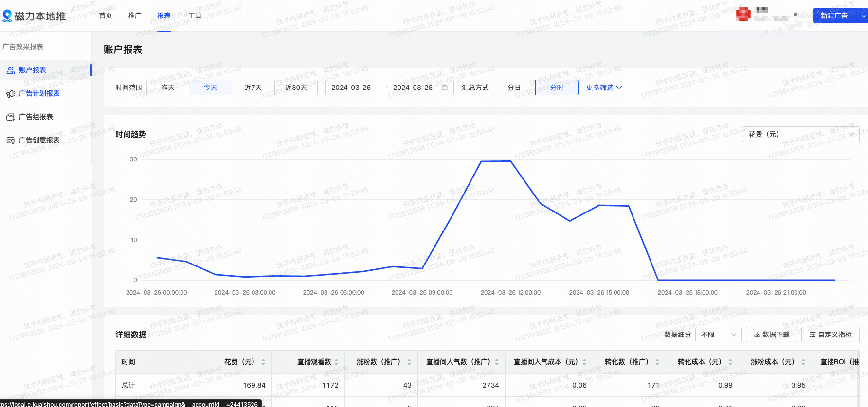The image size is (868, 407).
Task: Open the 报表 tab
Action: point(164,16)
